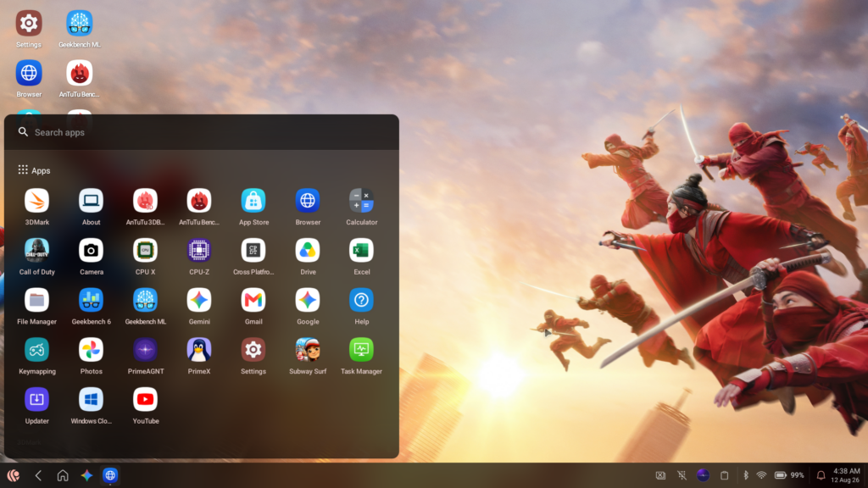Screen dimensions: 868x488
Task: Launch AnTuTu 3DBench from the apps list
Action: click(x=145, y=201)
